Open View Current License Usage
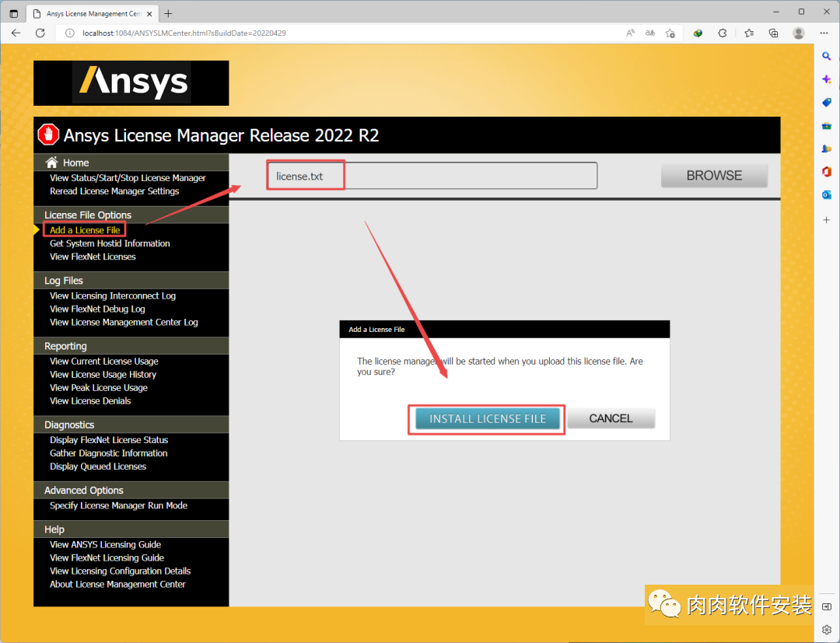This screenshot has height=643, width=840. click(x=104, y=362)
